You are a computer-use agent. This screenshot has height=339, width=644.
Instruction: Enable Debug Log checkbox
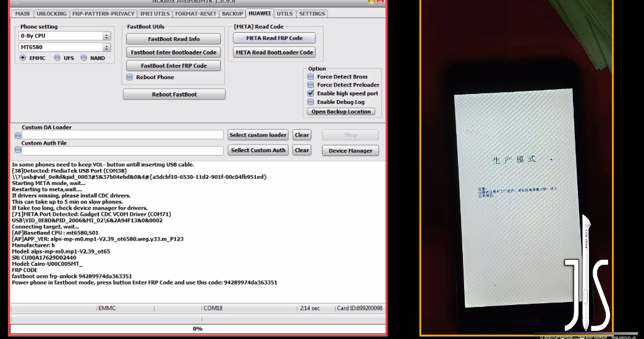310,102
